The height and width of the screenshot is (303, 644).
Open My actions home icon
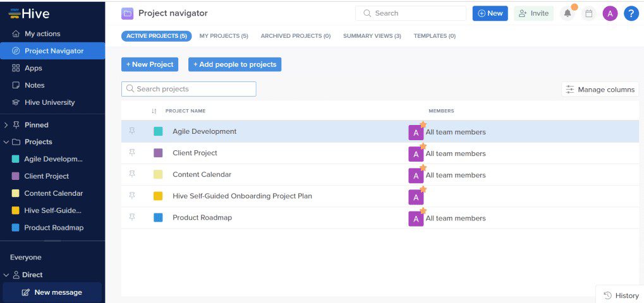click(16, 33)
